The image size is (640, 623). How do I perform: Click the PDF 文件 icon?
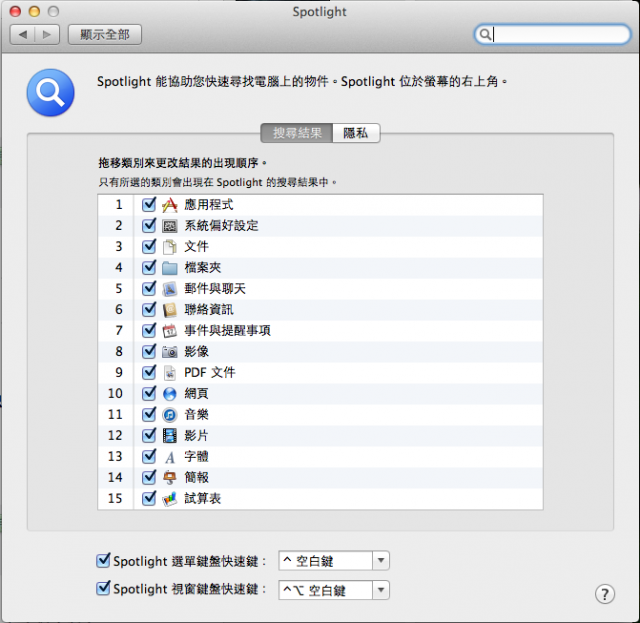(170, 373)
